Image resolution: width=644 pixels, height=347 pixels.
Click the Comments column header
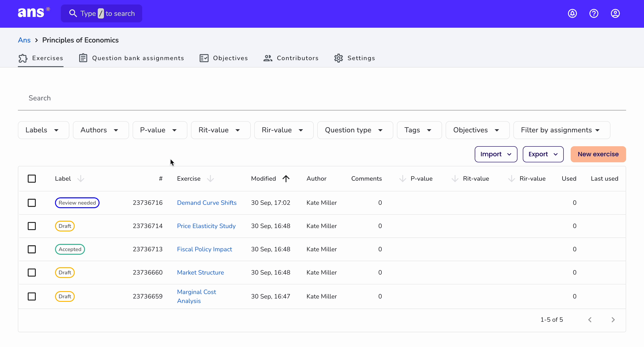(x=366, y=178)
